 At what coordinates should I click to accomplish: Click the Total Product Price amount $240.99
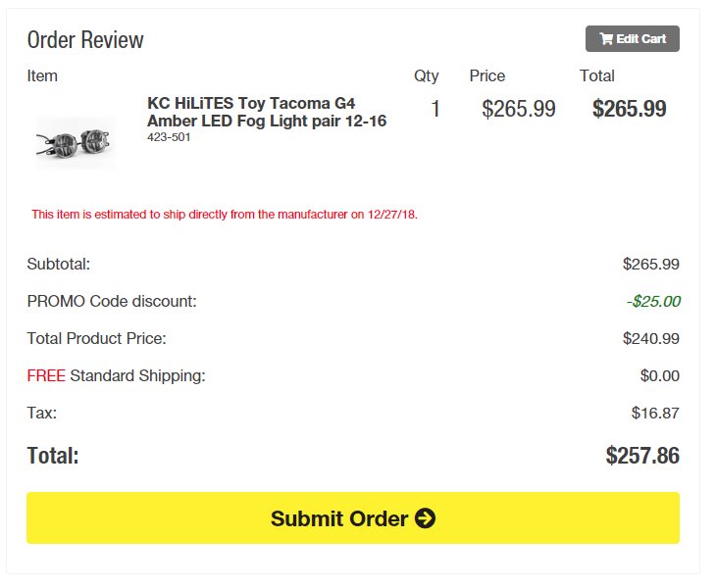pyautogui.click(x=651, y=338)
